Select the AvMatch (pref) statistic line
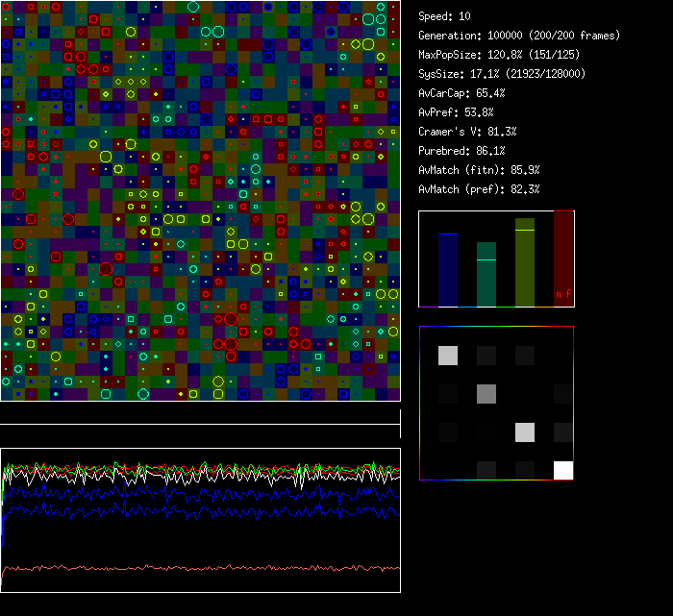The height and width of the screenshot is (616, 673). click(479, 189)
